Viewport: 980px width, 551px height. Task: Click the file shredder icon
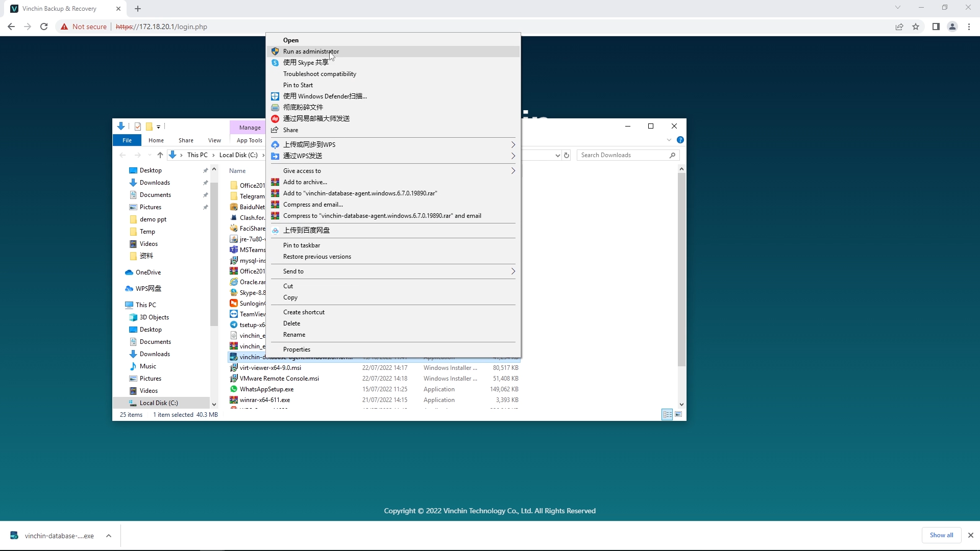(x=275, y=108)
